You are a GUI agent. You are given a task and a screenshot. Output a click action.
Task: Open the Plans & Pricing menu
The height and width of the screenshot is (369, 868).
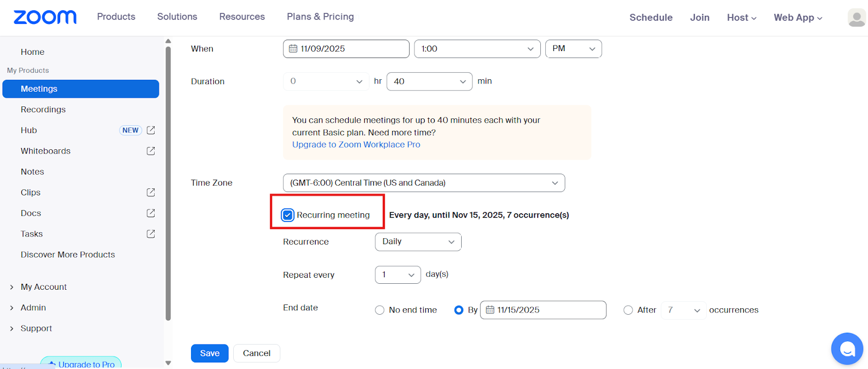coord(320,17)
